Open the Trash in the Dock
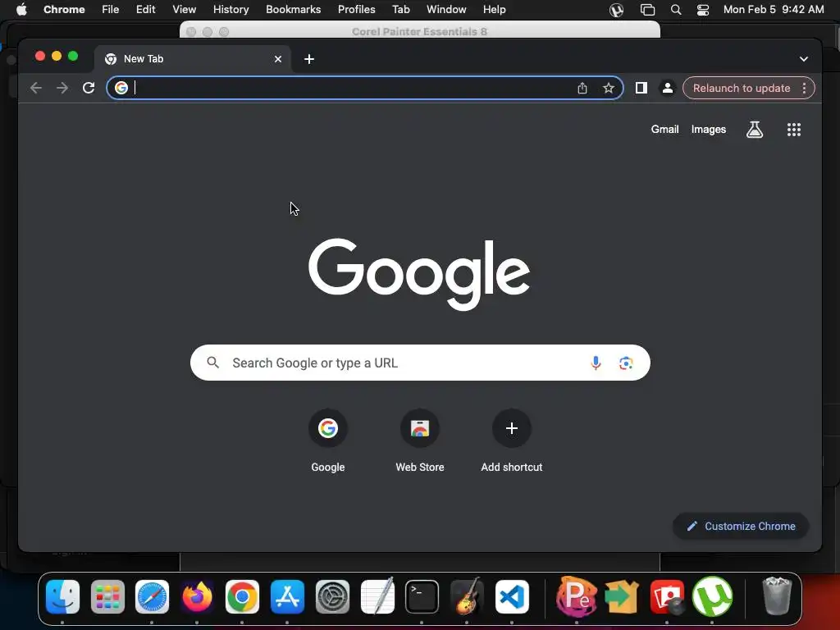 [x=776, y=596]
